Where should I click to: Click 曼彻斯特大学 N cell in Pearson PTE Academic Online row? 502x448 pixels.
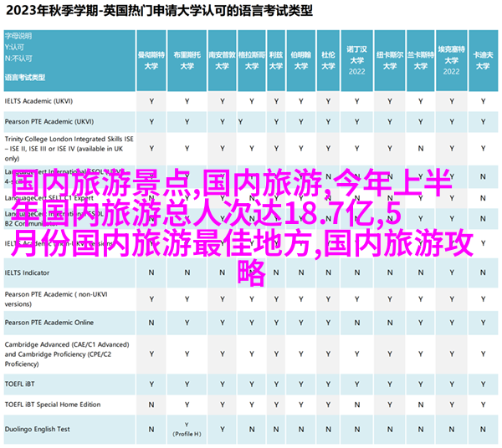(151, 323)
